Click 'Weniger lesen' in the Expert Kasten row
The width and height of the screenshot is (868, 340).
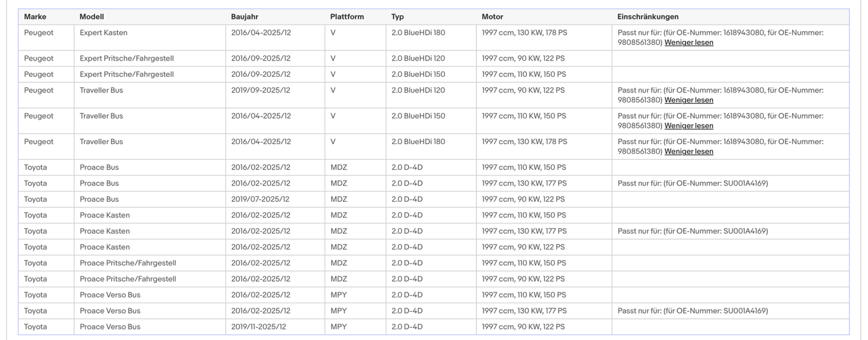(x=688, y=43)
